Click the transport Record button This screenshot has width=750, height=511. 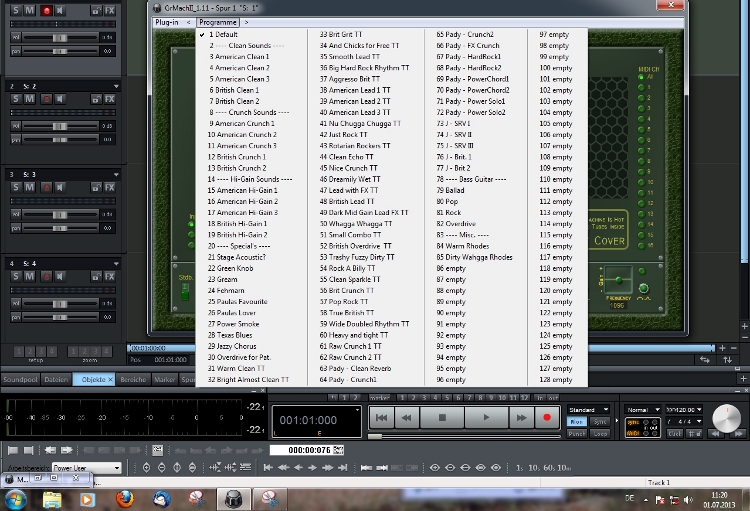[548, 417]
